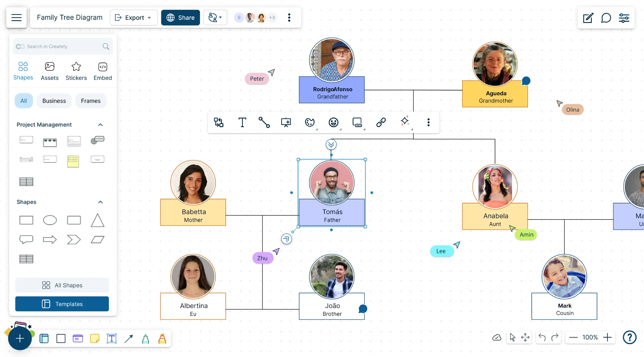The image size is (644, 357).
Task: Collapse the Project Management section
Action: pyautogui.click(x=100, y=124)
